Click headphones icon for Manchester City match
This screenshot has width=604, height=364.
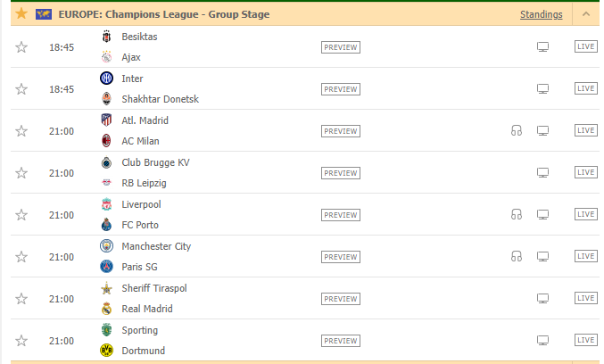pos(517,257)
